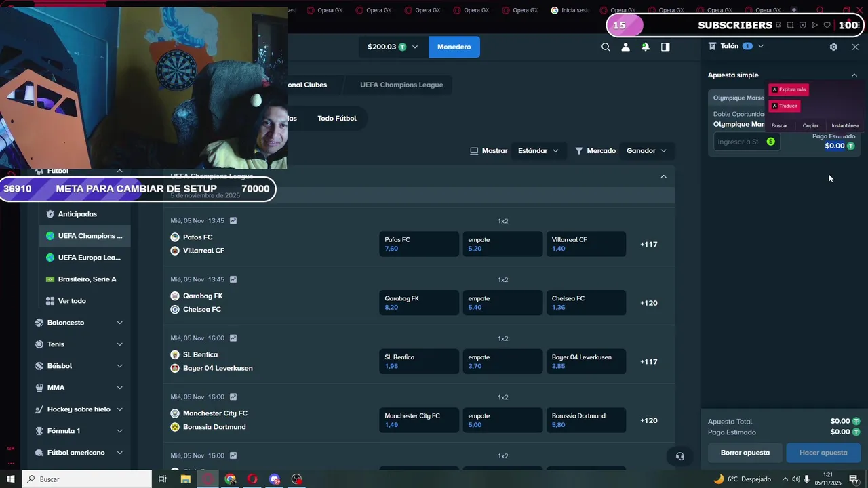Screen dimensions: 868x488
Task: Collapse the UEFA Champions League match list
Action: pos(663,176)
